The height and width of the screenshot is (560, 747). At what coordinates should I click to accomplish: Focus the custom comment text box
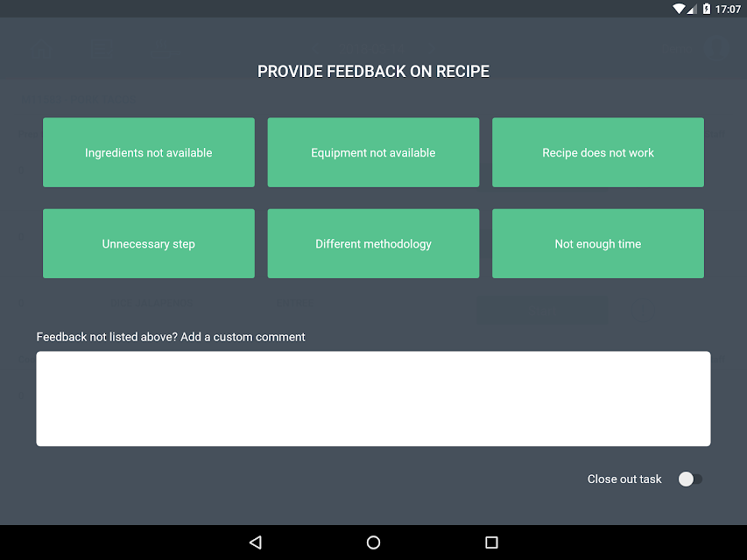coord(373,399)
